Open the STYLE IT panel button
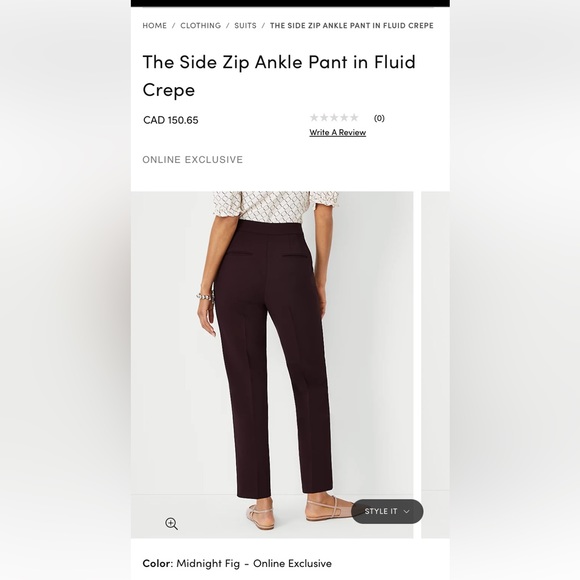 click(x=387, y=511)
